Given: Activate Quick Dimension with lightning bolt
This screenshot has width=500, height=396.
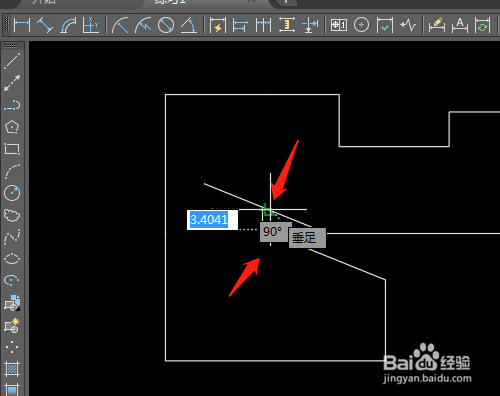Looking at the screenshot, I should coord(218,25).
